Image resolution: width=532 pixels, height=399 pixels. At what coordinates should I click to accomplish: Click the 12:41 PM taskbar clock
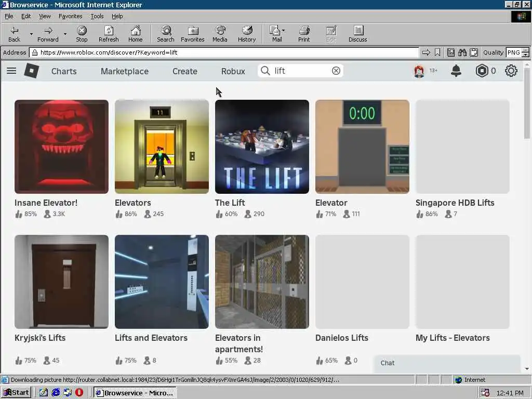[x=510, y=393]
